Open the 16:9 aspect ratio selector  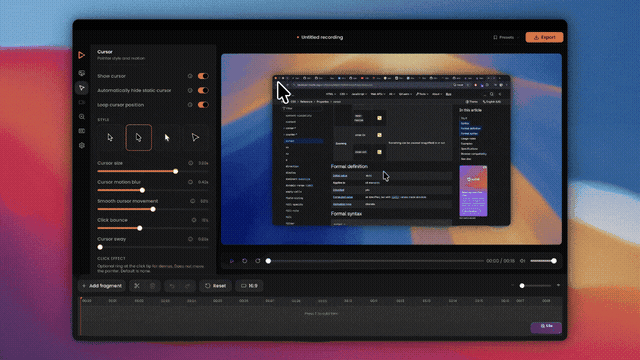249,286
